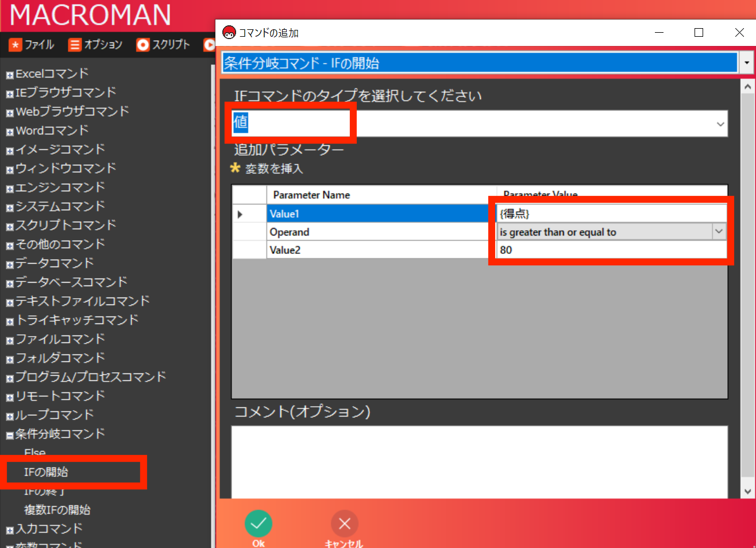Screen dimensions: 756x548
Task: Select 入力コマンド in the command tree
Action: 49,528
